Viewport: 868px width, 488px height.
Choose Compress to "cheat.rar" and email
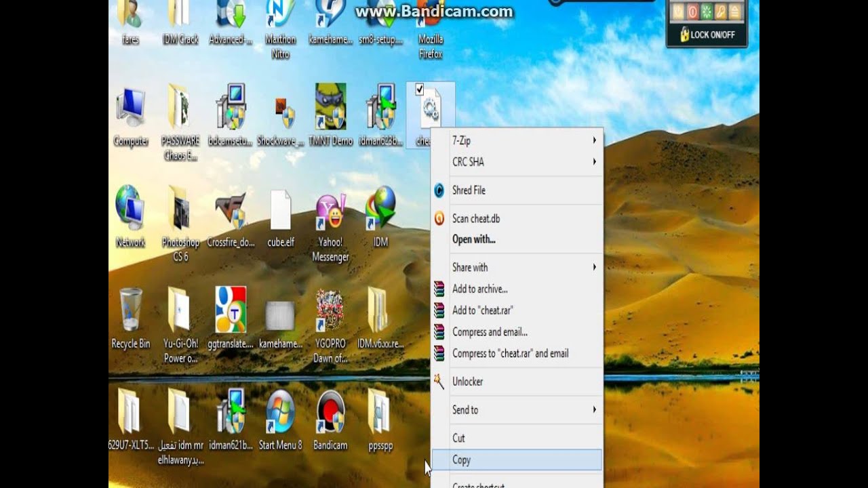pos(517,353)
